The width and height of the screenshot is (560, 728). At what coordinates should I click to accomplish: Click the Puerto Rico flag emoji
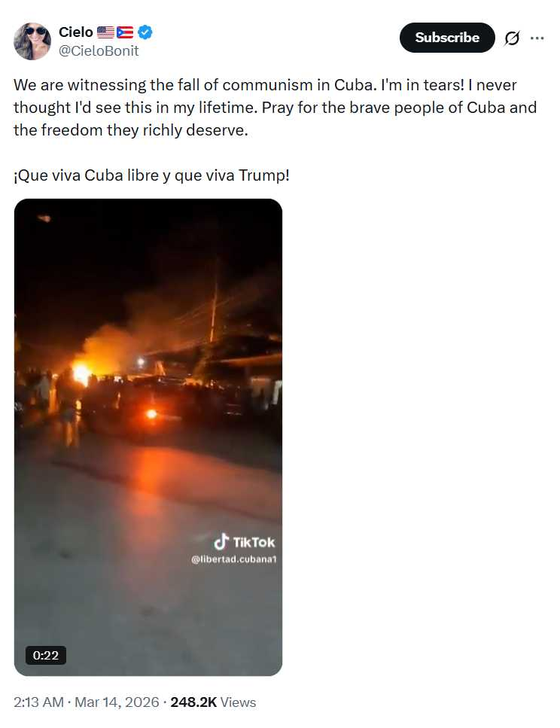pos(125,32)
